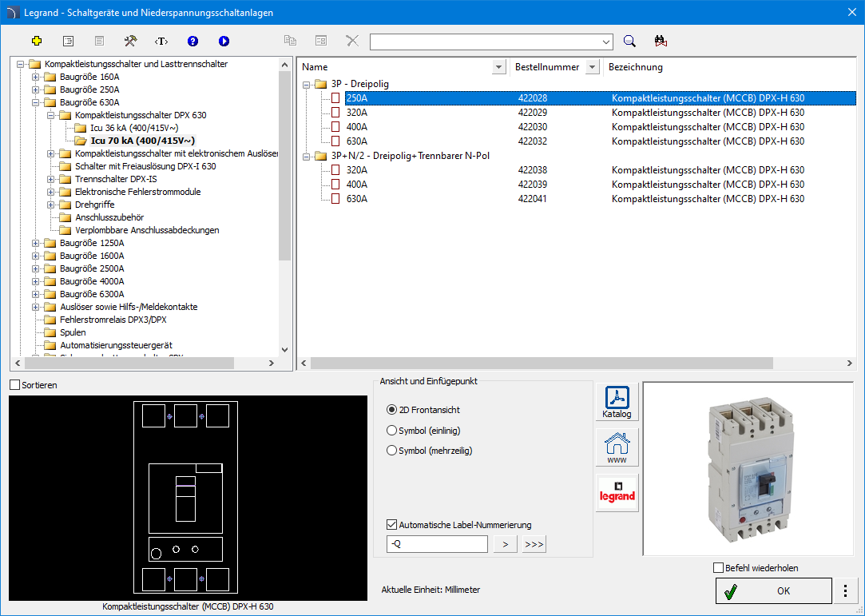Expand the Trennschalter DPX-IS node
Image resolution: width=865 pixels, height=616 pixels.
tap(51, 180)
